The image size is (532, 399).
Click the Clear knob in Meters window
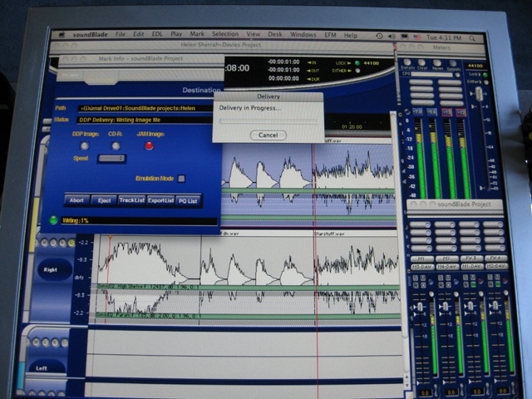pos(421,62)
